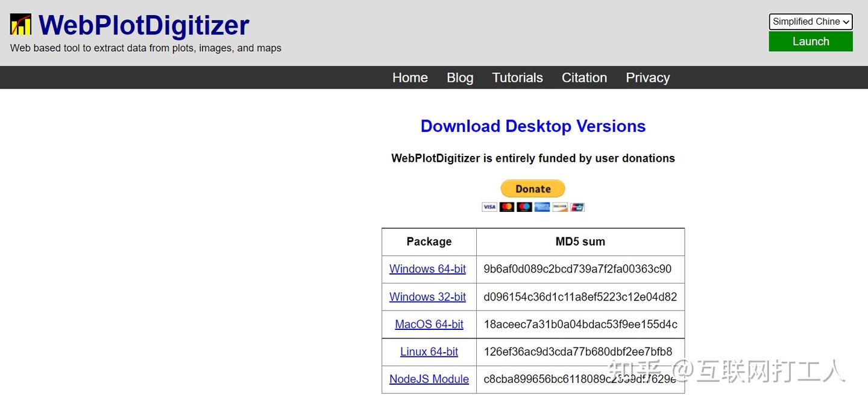Screen dimensions: 868x407
Task: Download the MacOS 64-bit version
Action: (429, 324)
